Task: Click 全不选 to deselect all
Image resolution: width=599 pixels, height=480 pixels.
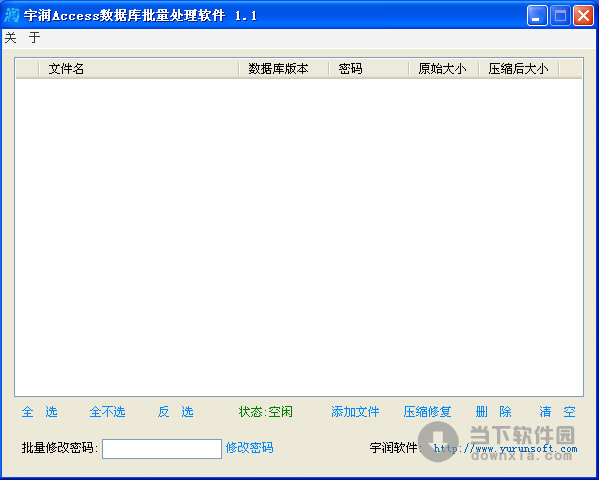Action: pyautogui.click(x=107, y=412)
